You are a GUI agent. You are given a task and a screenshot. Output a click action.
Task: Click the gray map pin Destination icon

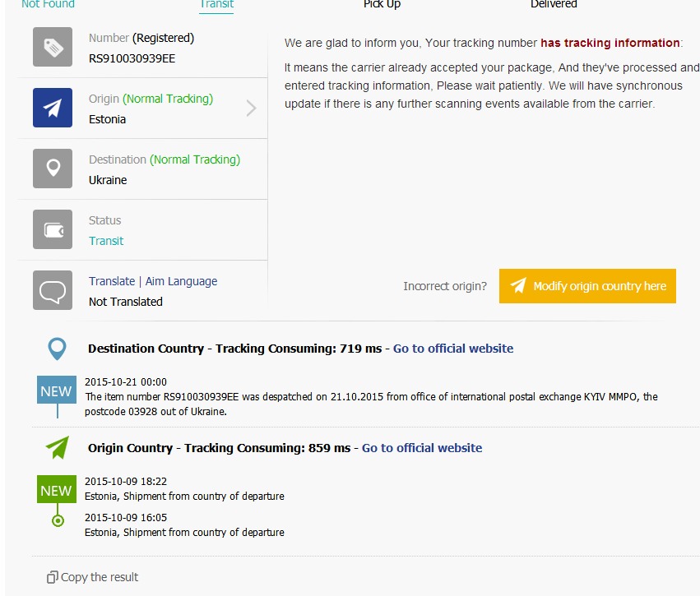pyautogui.click(x=52, y=169)
